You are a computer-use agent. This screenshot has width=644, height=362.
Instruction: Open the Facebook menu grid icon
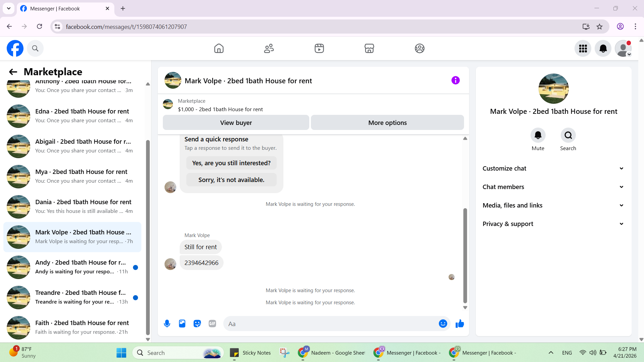coord(583,49)
